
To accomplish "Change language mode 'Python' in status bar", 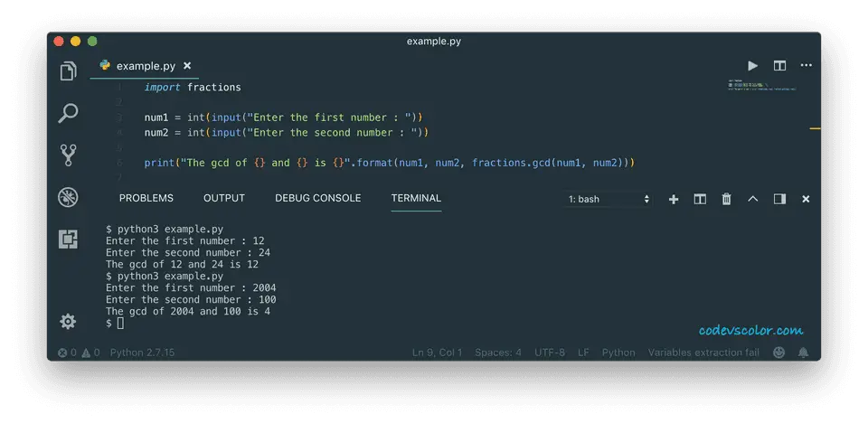I will pyautogui.click(x=618, y=352).
